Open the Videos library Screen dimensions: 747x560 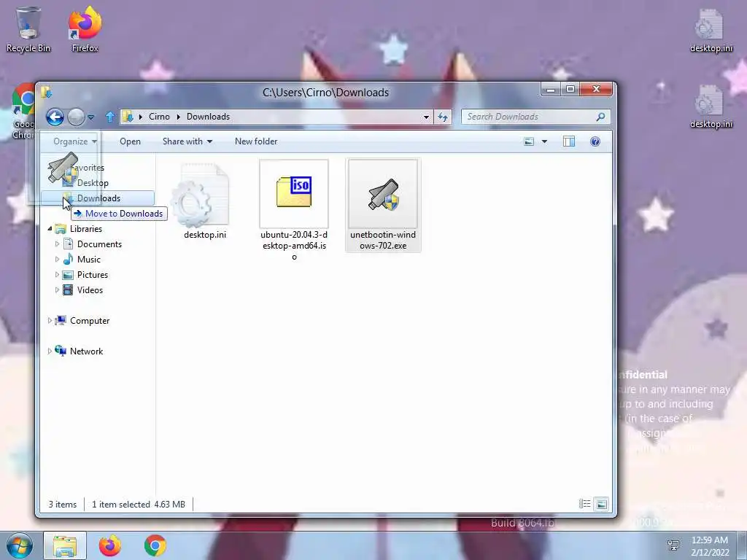click(90, 290)
